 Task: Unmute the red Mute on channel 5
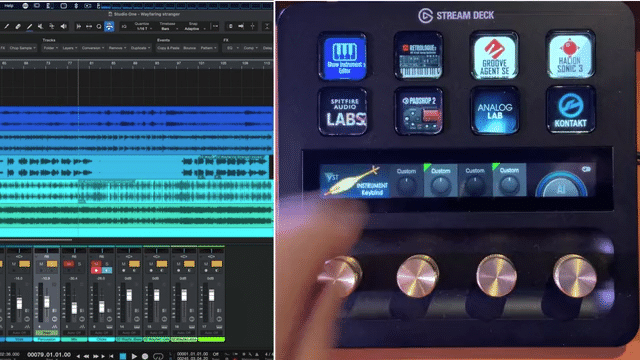[x=69, y=264]
